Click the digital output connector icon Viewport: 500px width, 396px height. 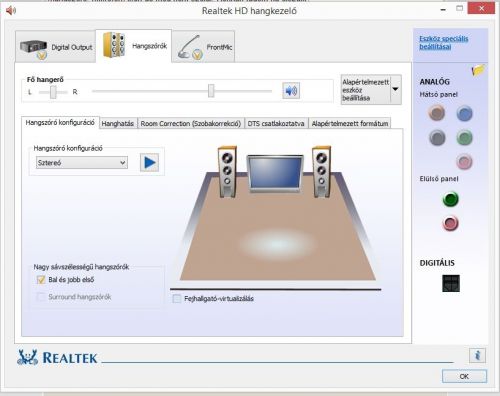[451, 283]
